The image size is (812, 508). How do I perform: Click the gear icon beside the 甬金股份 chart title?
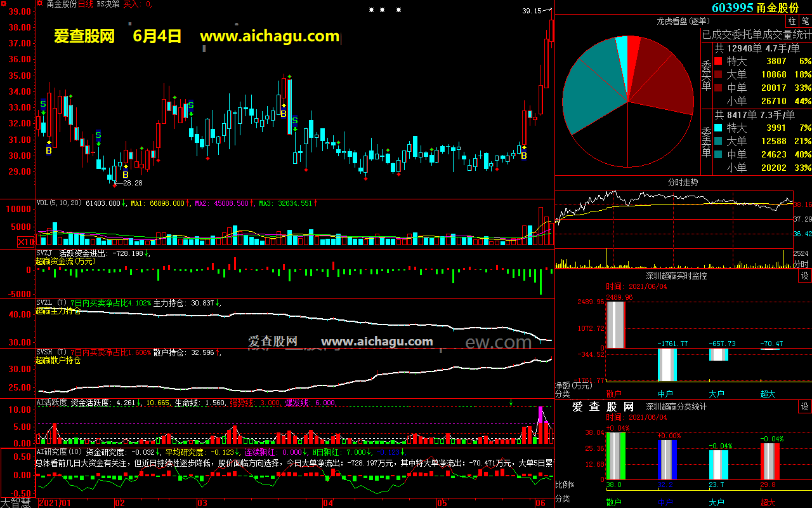[40, 4]
